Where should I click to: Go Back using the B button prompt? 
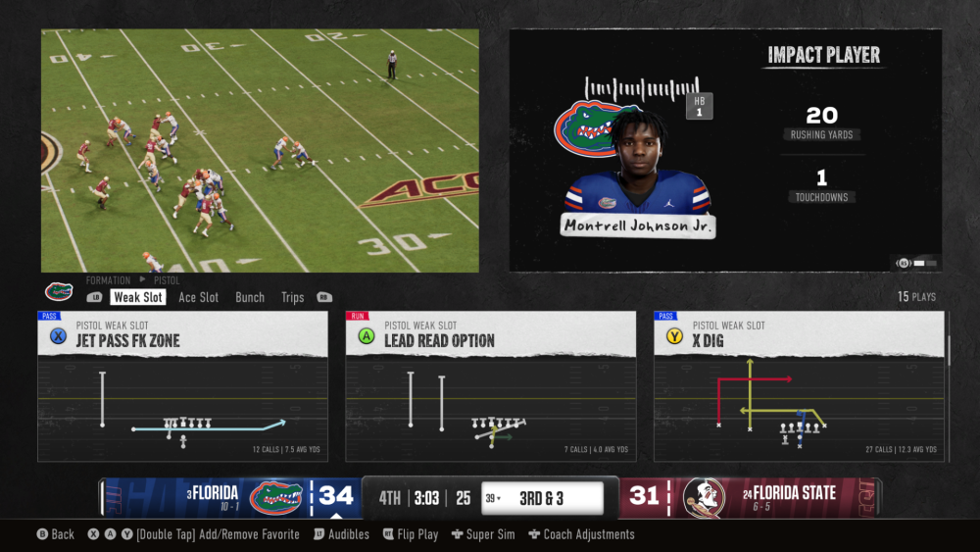55,534
